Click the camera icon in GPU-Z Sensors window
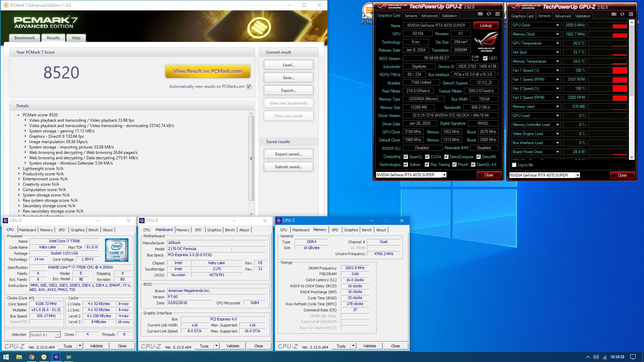Viewport: 644px width, 362px height. (614, 14)
